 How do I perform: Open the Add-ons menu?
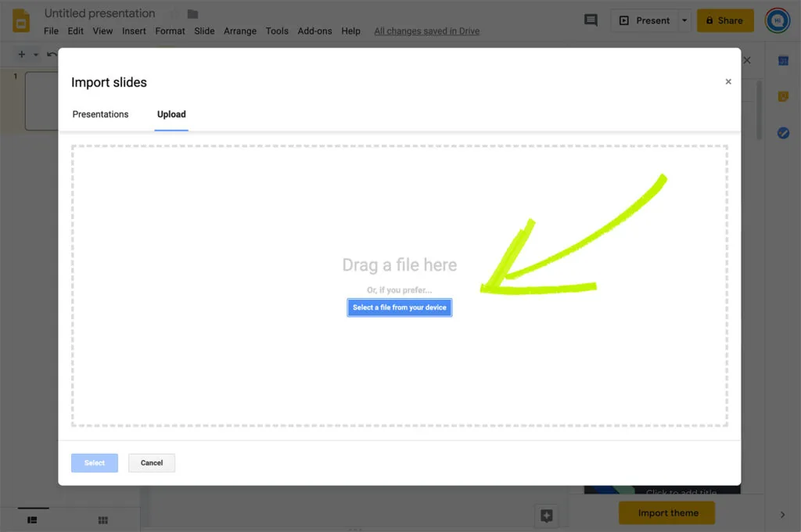tap(314, 31)
